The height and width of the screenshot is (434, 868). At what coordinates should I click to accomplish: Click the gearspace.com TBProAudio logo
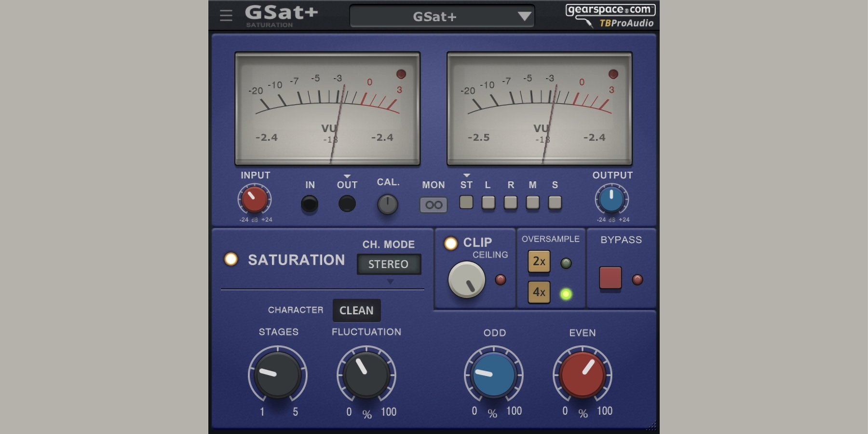click(610, 16)
